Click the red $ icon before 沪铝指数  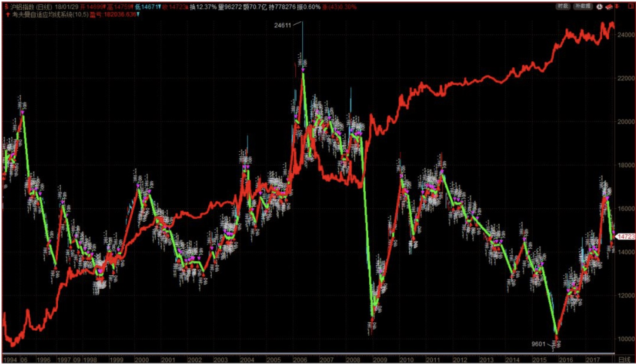(6, 7)
